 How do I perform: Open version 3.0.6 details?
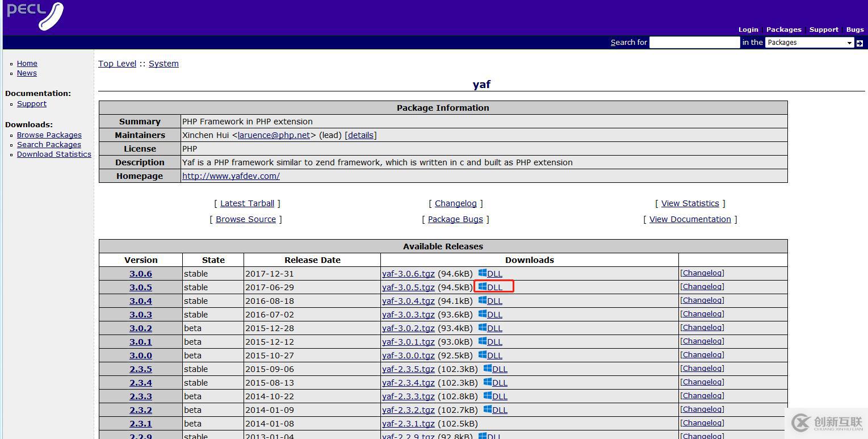coord(141,274)
